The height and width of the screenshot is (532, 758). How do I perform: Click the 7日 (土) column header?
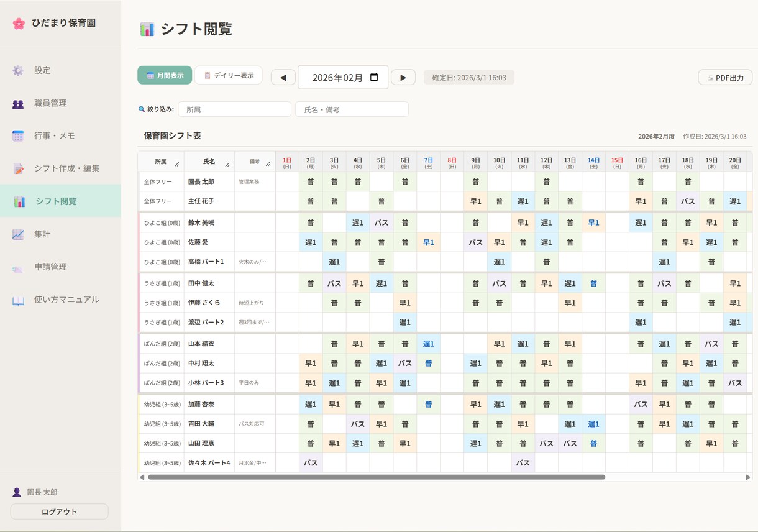(x=429, y=163)
